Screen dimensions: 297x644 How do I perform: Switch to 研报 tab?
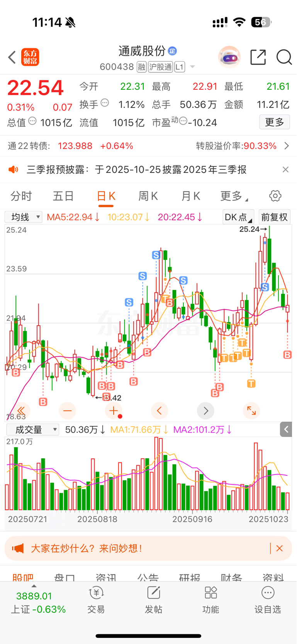click(190, 577)
